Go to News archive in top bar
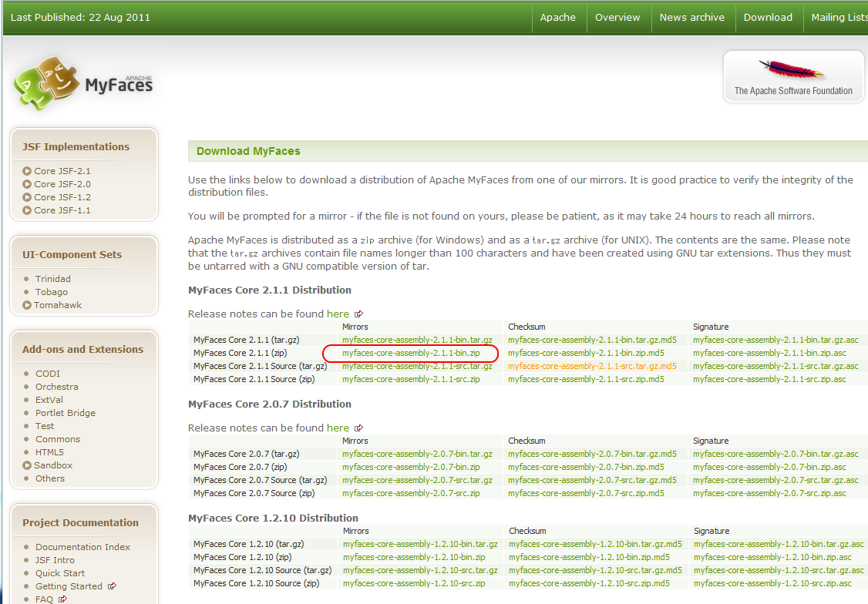868x604 pixels. click(x=692, y=17)
